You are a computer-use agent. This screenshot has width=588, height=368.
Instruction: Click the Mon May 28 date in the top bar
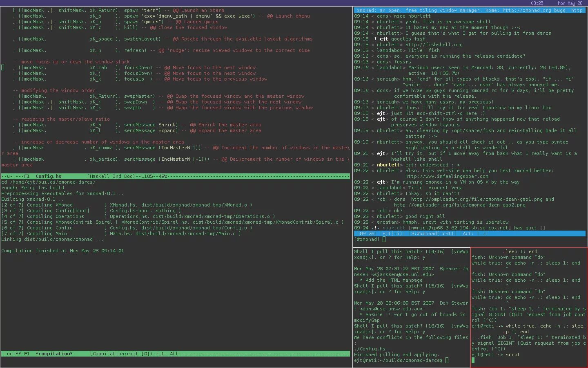pyautogui.click(x=570, y=3)
